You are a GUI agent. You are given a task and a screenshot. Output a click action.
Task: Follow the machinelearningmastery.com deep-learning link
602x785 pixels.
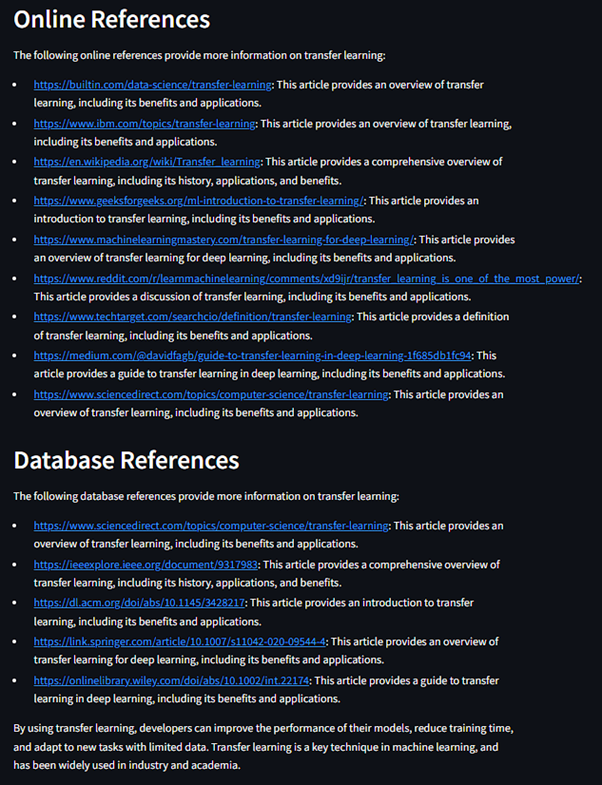(224, 240)
